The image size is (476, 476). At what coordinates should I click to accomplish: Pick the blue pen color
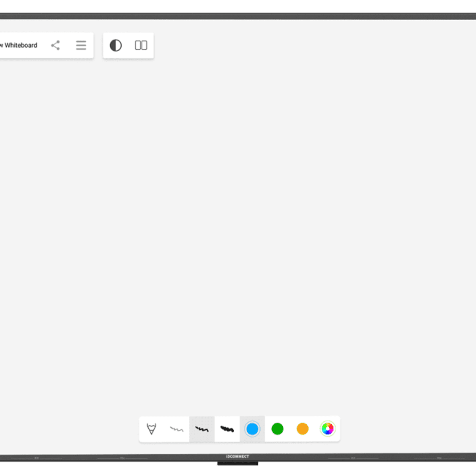252,429
